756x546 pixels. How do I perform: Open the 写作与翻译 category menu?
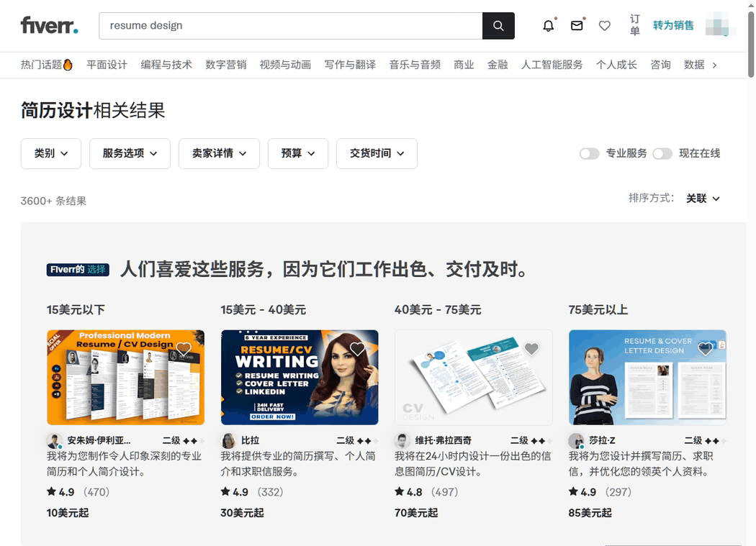pos(350,65)
